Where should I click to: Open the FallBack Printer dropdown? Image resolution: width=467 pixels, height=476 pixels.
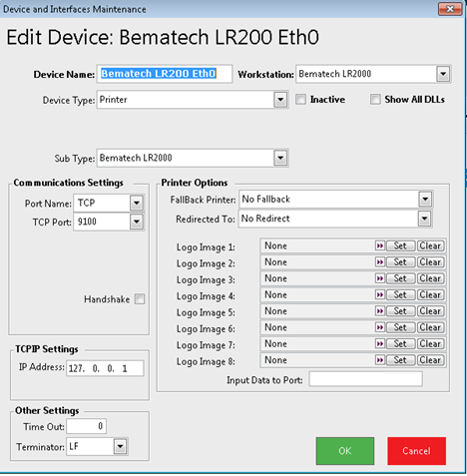point(425,200)
